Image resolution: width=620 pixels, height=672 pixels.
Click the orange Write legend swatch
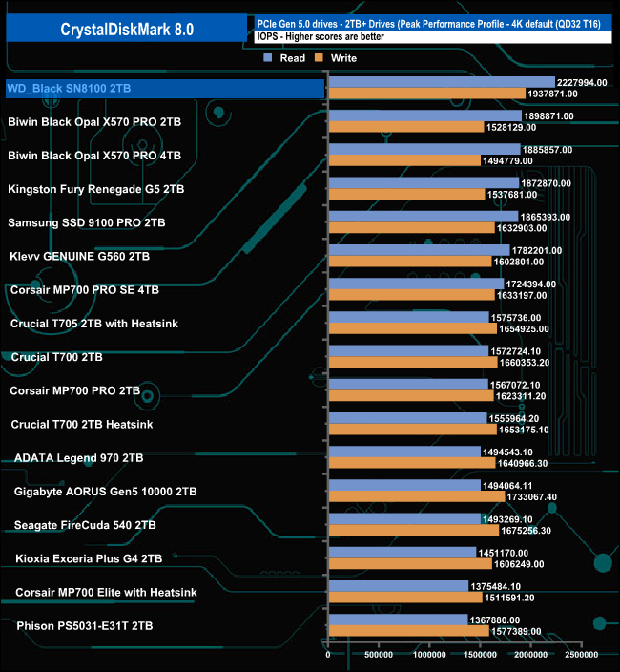319,58
